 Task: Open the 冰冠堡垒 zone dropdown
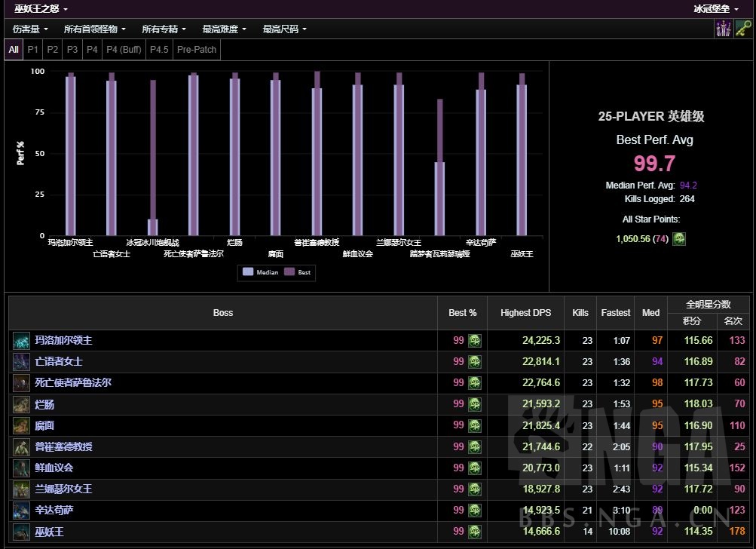point(715,9)
